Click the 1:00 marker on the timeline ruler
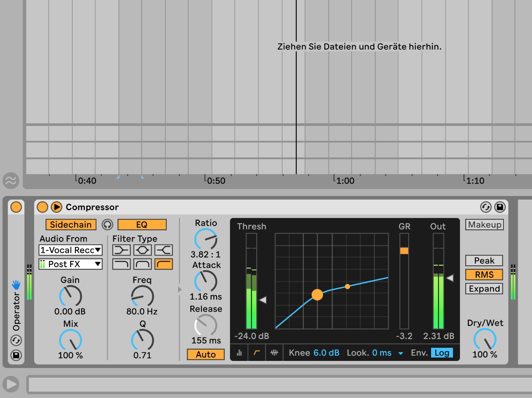This screenshot has height=398, width=532. click(x=345, y=181)
